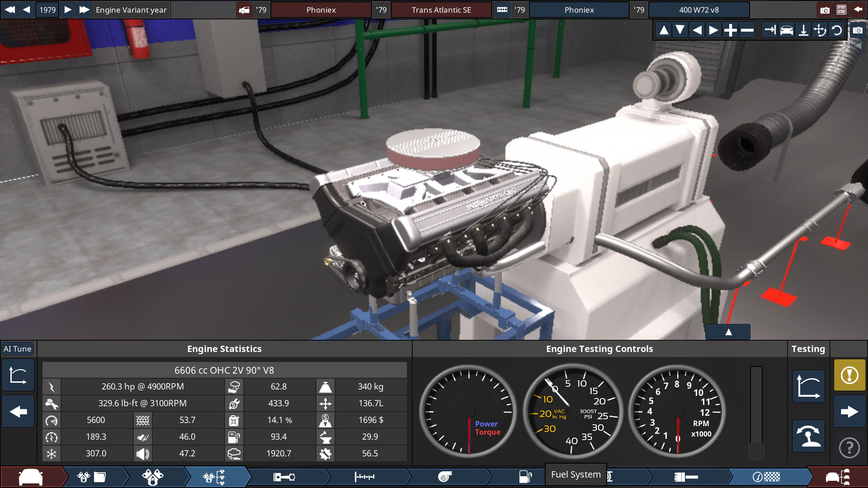Screen dimensions: 868x488
Task: Click the yellow warning exclamation button
Action: 849,375
